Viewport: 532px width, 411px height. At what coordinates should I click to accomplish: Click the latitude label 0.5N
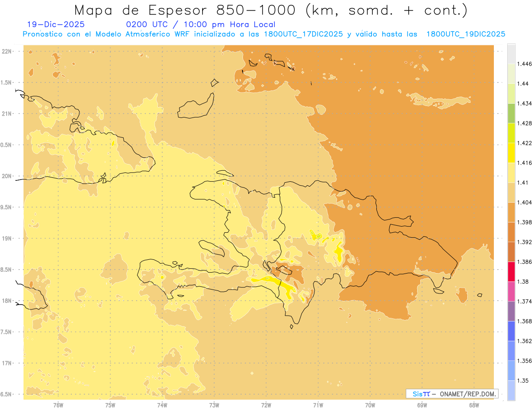pyautogui.click(x=7, y=145)
